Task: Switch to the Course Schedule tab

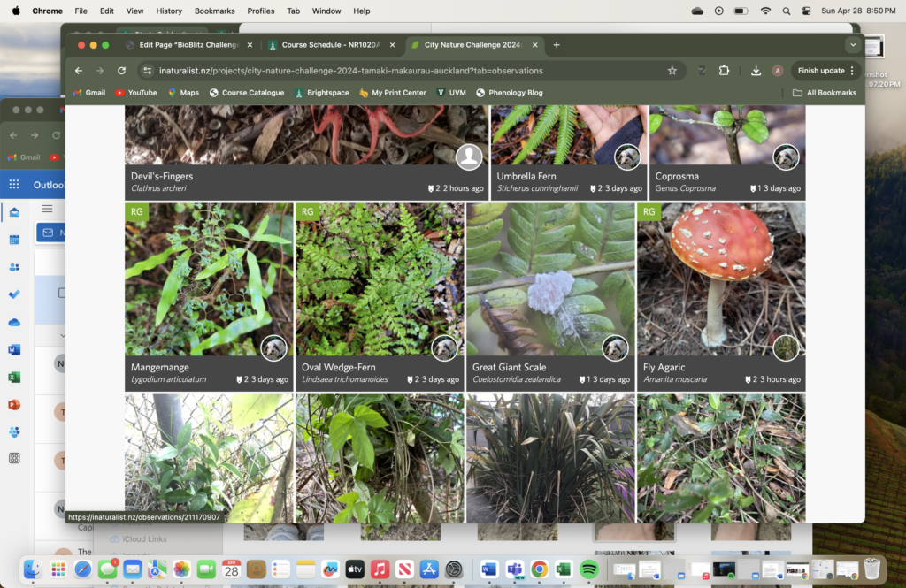Action: coord(329,45)
